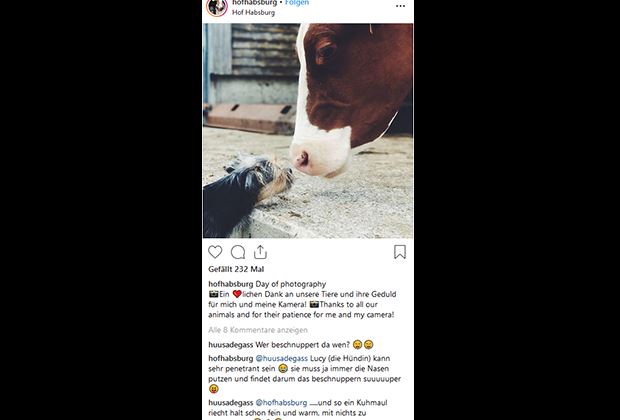Viewport: 620px width, 420px height.
Task: Click the red heart emoji in caption
Action: (237, 296)
